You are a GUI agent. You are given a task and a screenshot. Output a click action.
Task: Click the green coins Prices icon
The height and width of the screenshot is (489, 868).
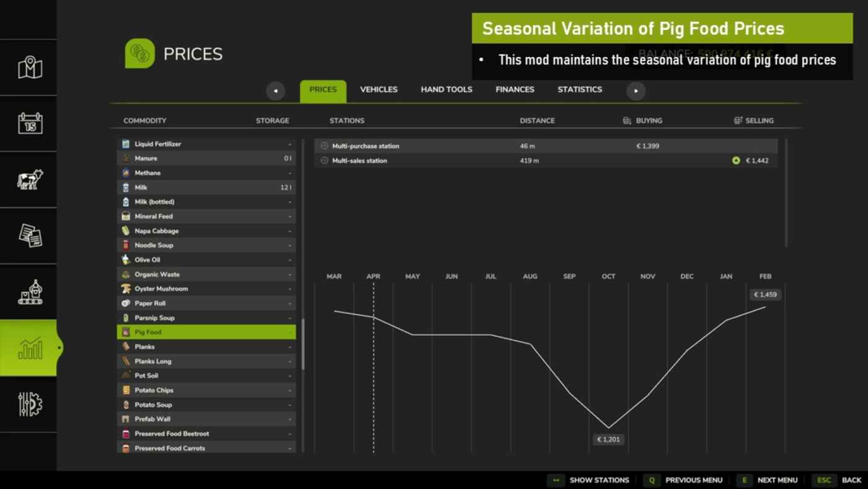pos(139,54)
